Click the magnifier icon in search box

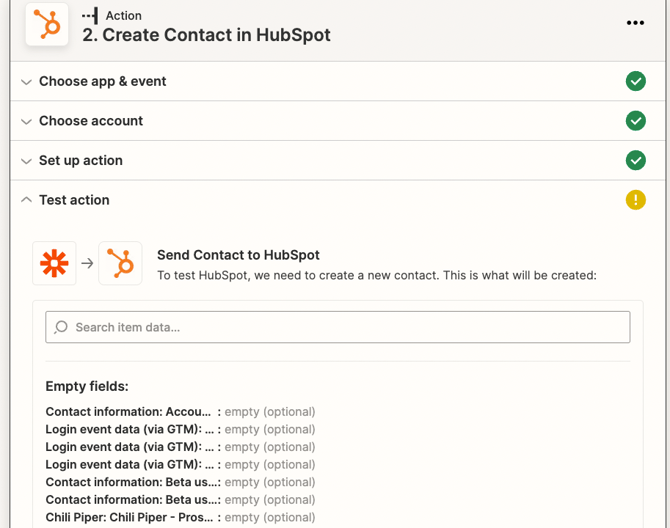[x=62, y=327]
